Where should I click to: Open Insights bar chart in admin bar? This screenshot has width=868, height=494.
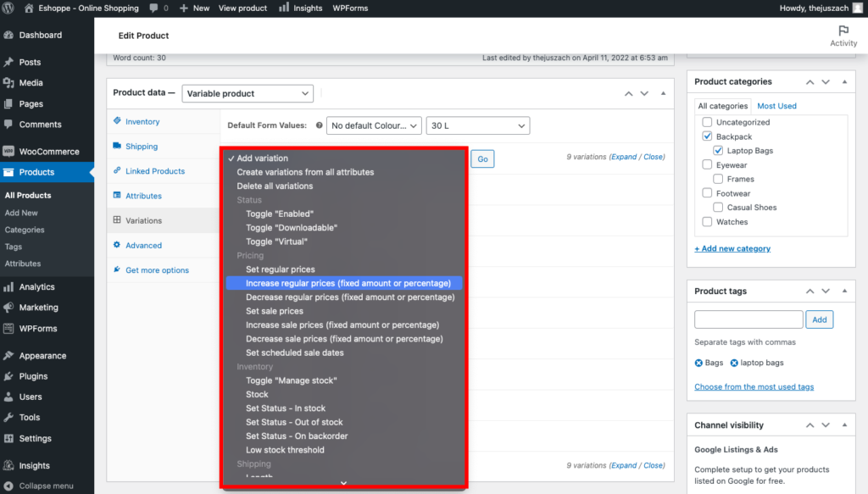pyautogui.click(x=284, y=8)
